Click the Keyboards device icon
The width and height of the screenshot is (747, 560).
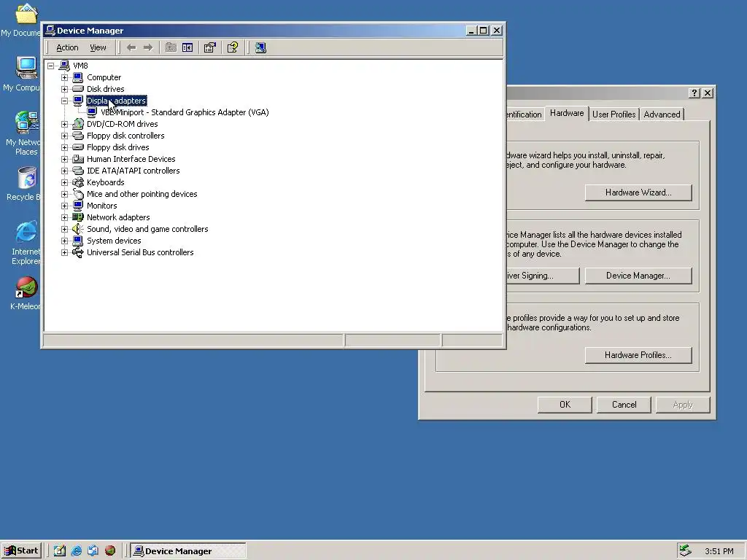click(77, 182)
